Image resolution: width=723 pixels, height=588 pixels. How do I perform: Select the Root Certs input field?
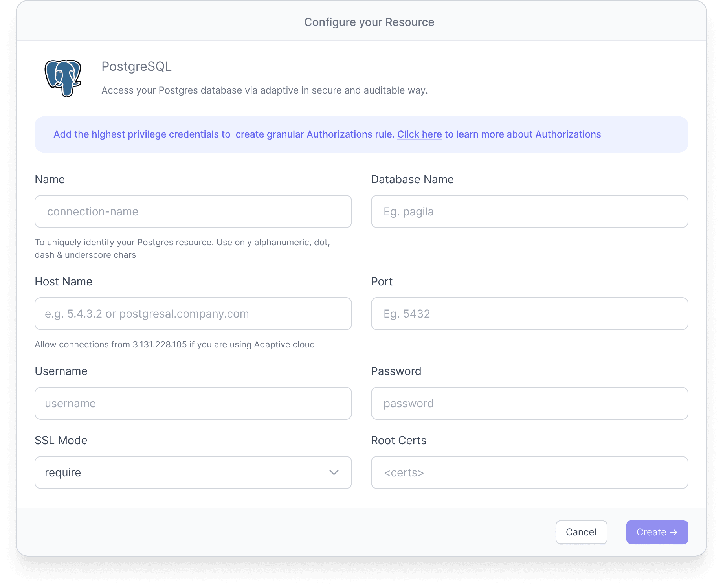529,472
